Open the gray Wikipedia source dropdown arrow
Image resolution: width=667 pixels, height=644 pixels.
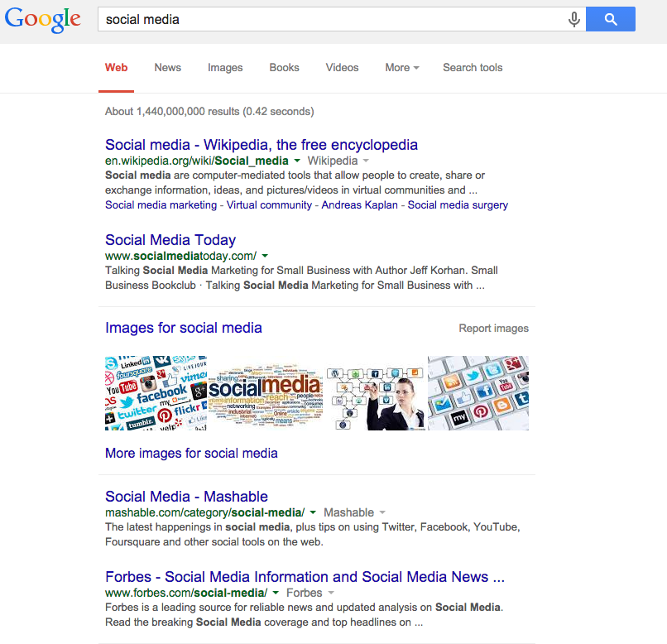coord(366,161)
